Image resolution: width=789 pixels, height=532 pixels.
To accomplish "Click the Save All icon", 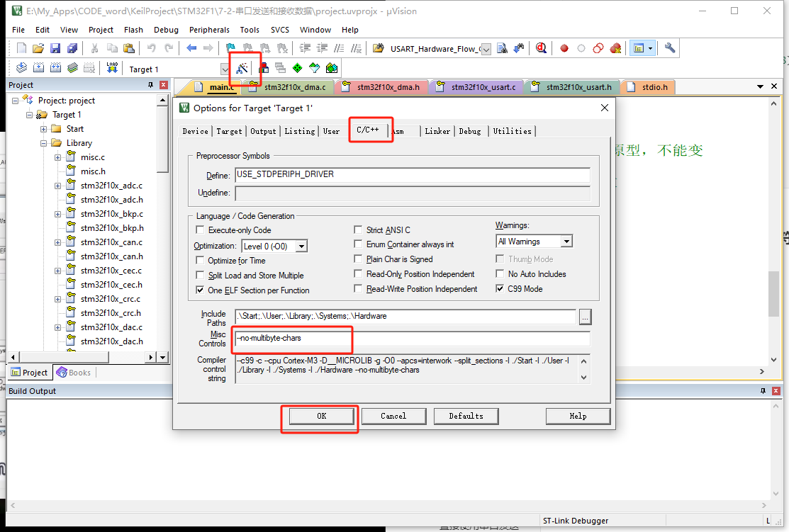I will click(x=72, y=48).
